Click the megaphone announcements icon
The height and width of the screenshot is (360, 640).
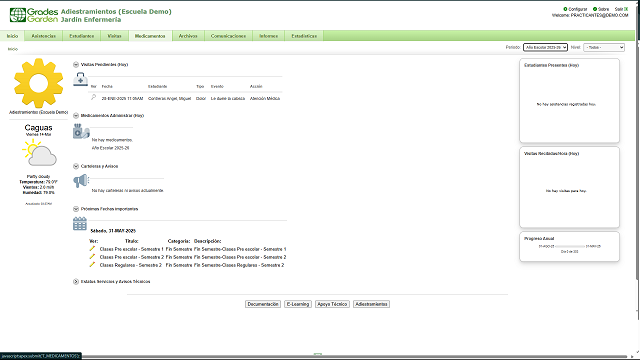tap(81, 181)
